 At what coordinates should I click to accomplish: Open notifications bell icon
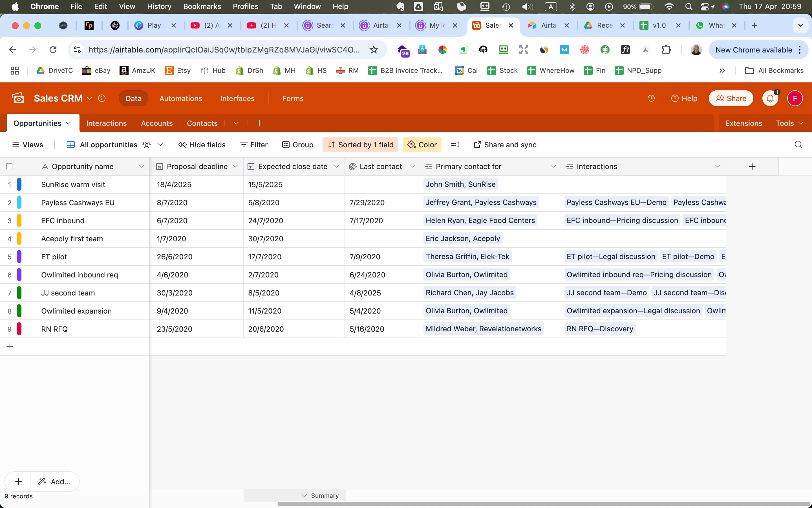(x=770, y=98)
